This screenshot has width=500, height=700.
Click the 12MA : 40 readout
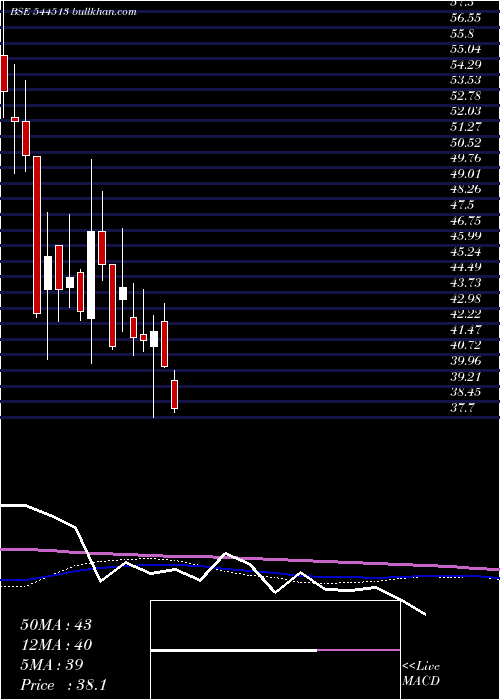point(56,645)
